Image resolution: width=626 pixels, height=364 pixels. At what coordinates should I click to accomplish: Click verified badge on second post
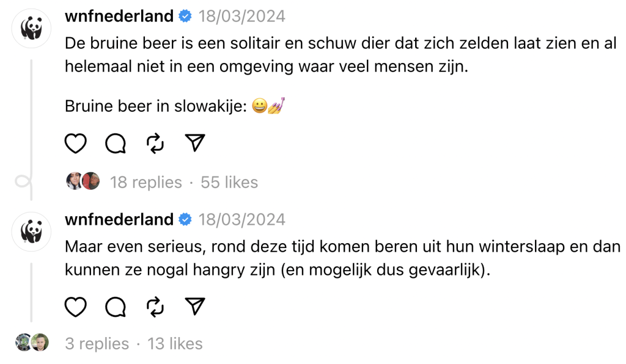[x=185, y=220]
